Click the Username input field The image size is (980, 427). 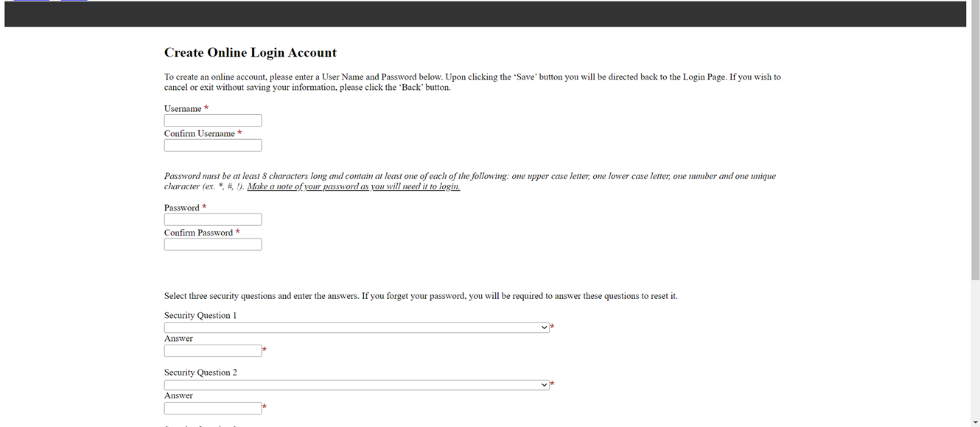[x=212, y=121]
